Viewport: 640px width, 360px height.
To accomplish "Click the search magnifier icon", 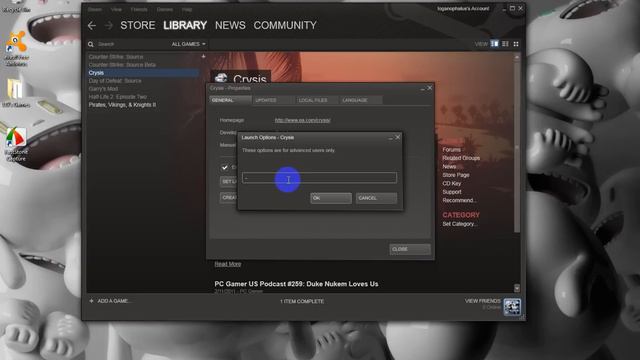I will 91,44.
